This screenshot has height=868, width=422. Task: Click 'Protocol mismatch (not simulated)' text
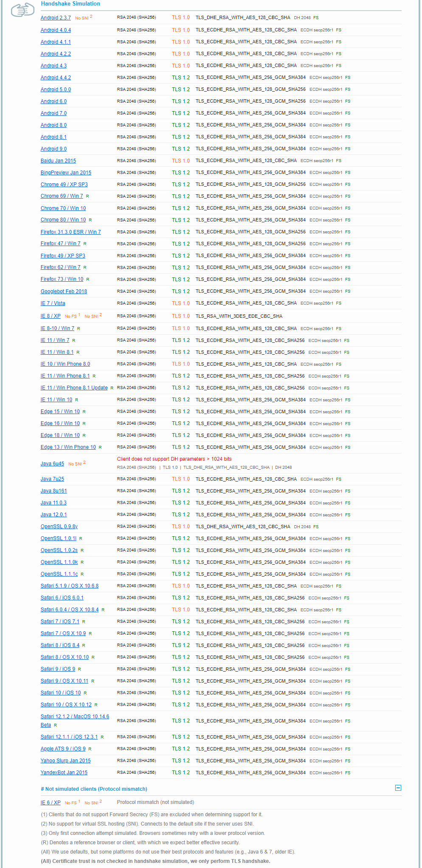(155, 802)
